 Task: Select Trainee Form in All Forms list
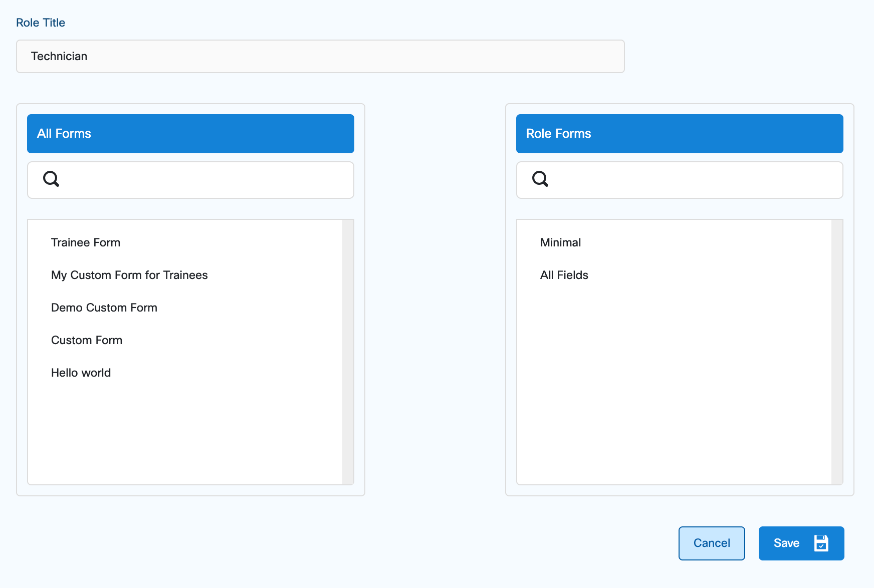[86, 242]
